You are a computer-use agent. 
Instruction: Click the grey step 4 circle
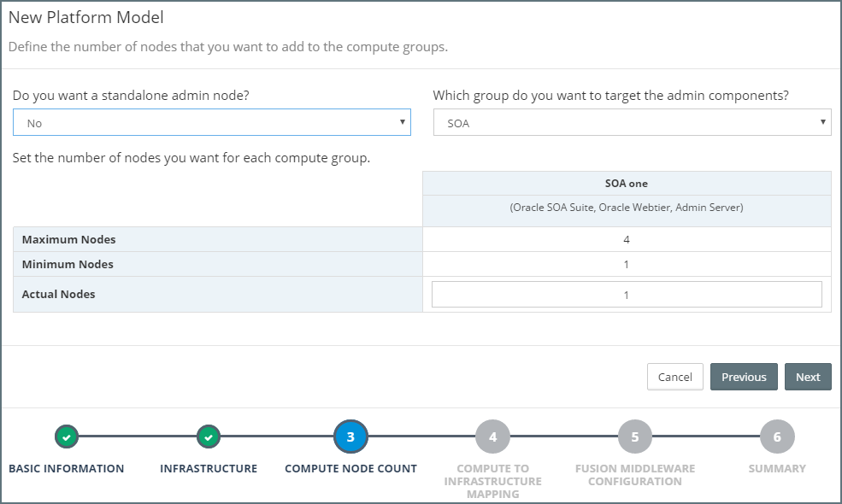[492, 437]
